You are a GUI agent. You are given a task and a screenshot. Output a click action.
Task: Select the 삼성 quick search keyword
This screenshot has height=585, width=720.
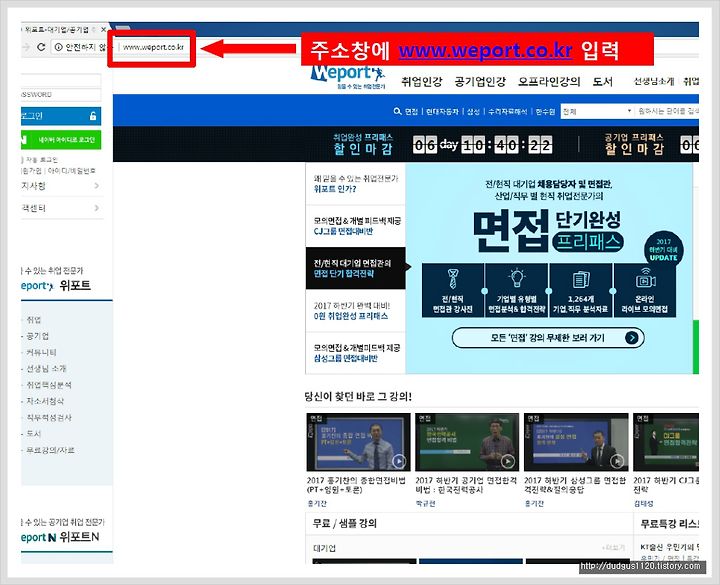(473, 112)
